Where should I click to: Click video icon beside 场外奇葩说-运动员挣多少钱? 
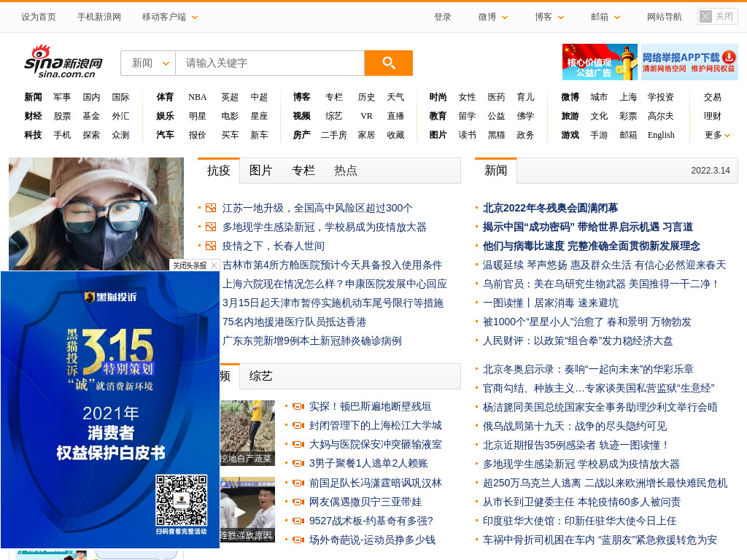298,540
